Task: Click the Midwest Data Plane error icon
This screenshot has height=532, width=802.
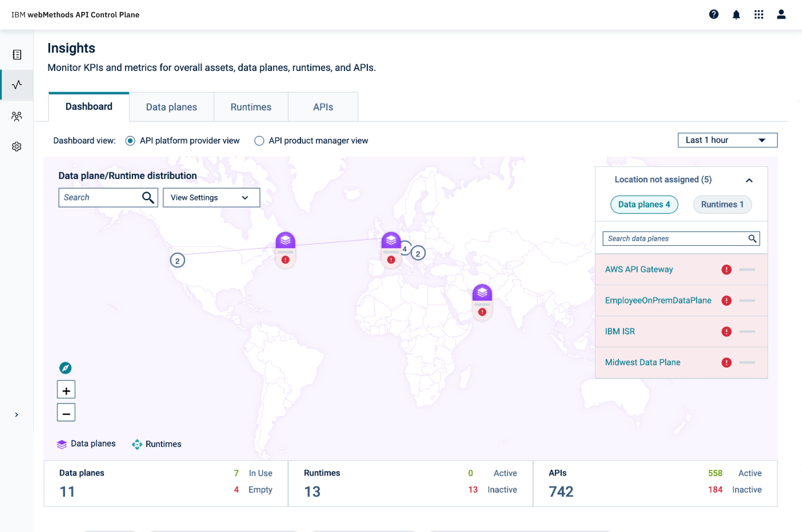Action: 726,362
